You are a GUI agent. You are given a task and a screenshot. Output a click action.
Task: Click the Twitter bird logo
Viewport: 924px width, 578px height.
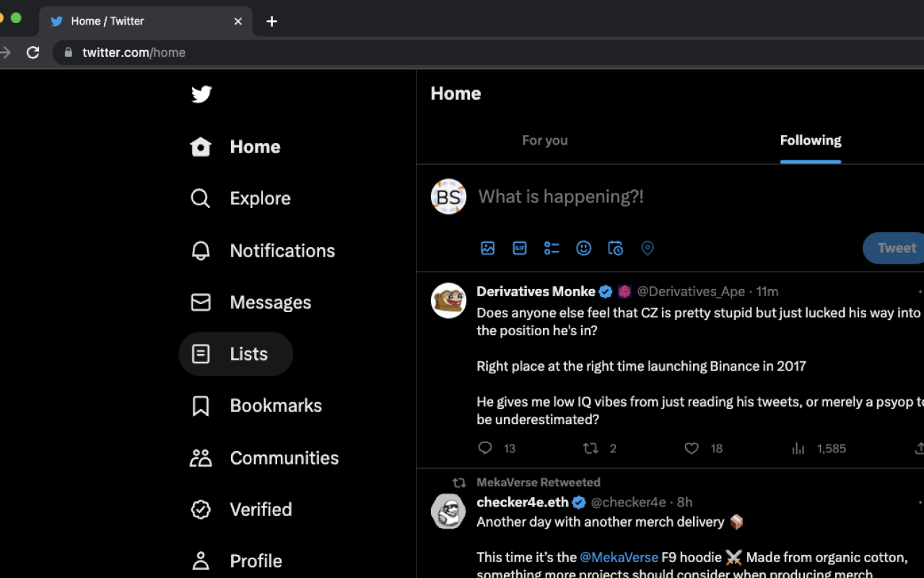pos(201,95)
